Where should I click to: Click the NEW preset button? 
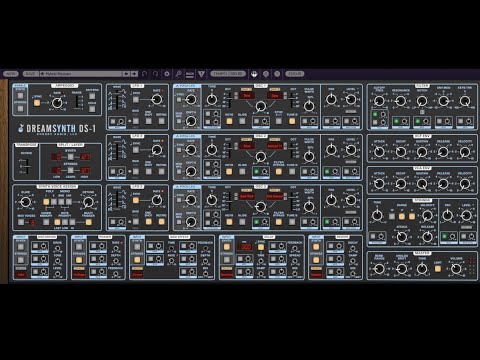click(x=10, y=74)
